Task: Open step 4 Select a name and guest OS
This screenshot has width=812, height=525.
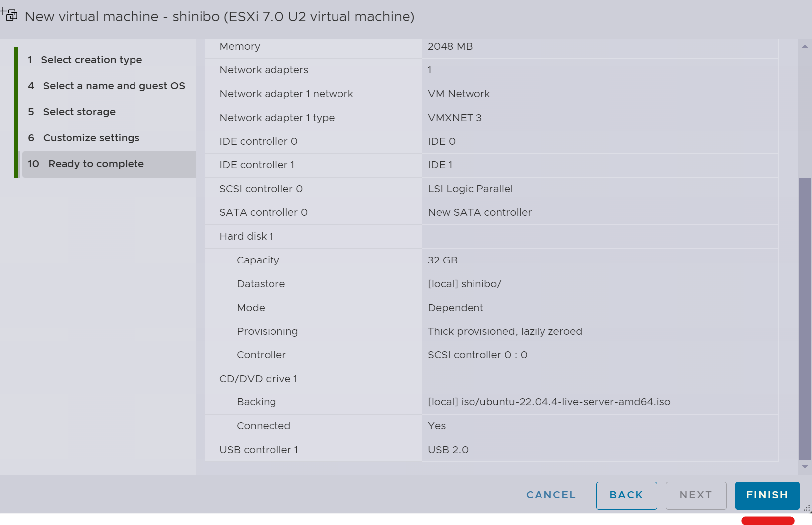Action: click(x=107, y=86)
